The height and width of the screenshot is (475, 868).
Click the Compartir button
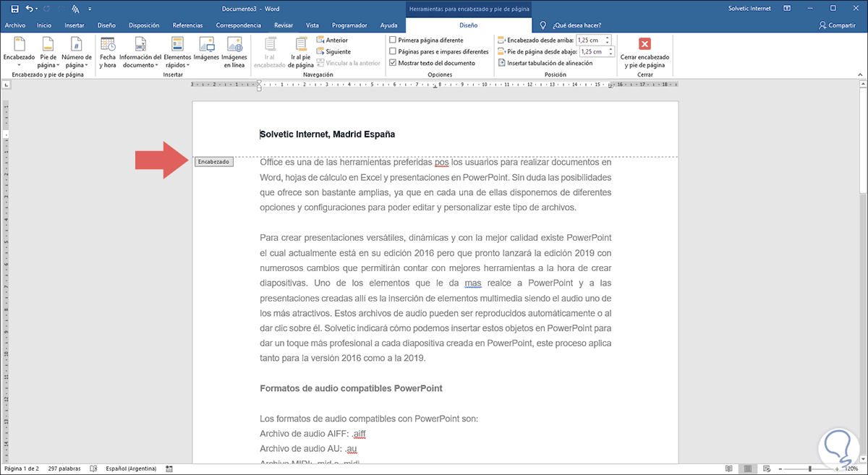tap(837, 25)
